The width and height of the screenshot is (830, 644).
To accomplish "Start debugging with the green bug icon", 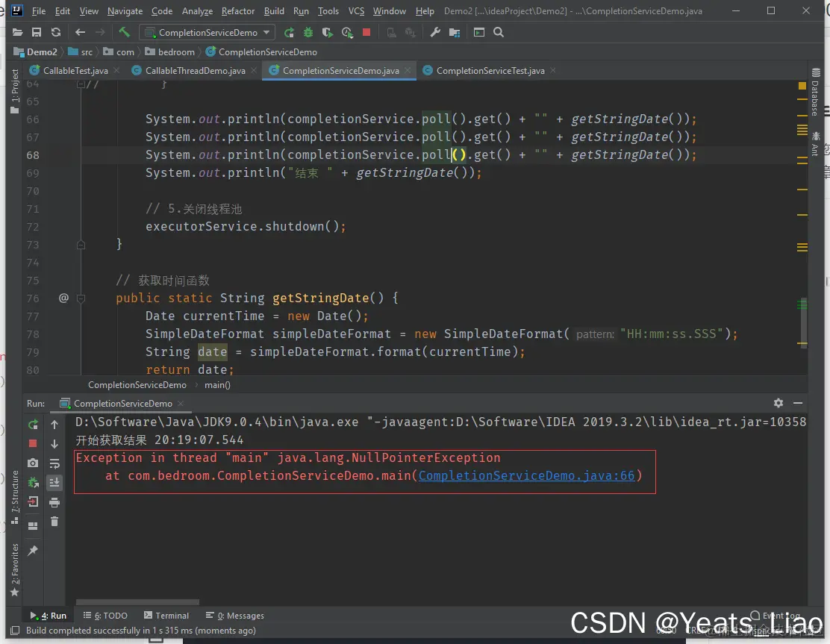I will [308, 32].
